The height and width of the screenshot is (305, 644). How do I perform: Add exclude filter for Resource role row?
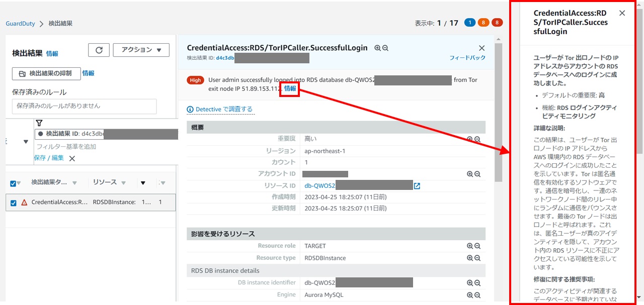pos(477,246)
